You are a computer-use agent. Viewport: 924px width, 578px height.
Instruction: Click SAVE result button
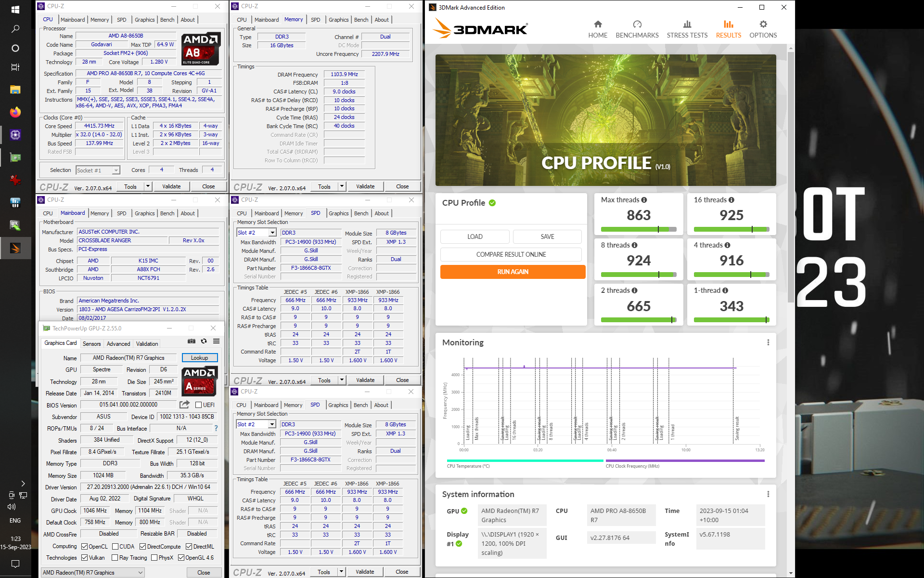(x=547, y=236)
